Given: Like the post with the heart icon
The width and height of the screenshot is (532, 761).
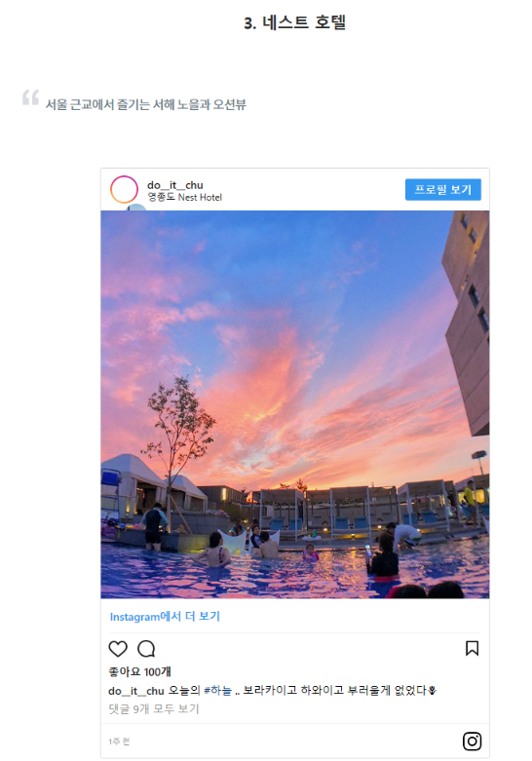Looking at the screenshot, I should point(118,648).
